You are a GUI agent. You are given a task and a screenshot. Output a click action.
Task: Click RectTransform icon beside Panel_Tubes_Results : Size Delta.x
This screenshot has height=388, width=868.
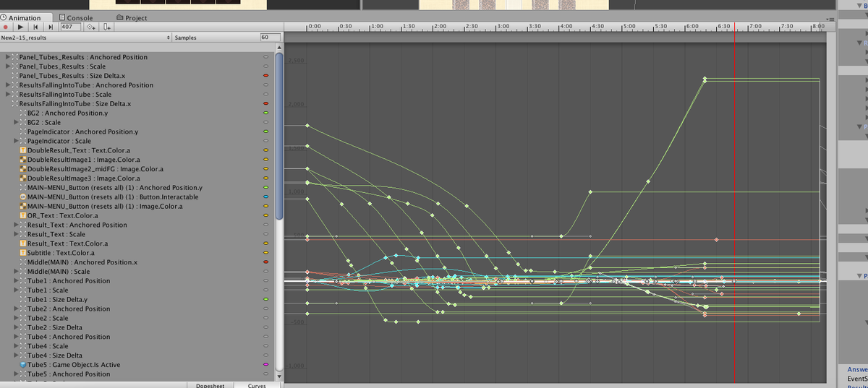[x=14, y=76]
